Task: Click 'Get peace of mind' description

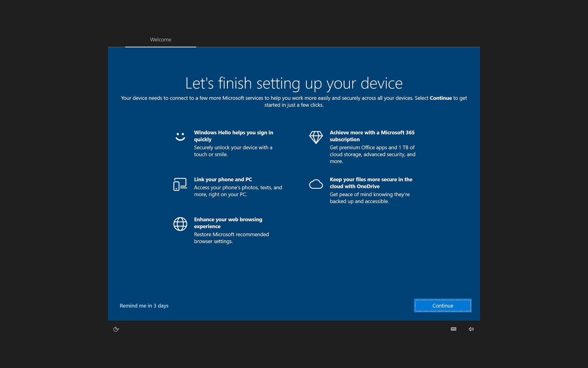Action: pyautogui.click(x=370, y=198)
